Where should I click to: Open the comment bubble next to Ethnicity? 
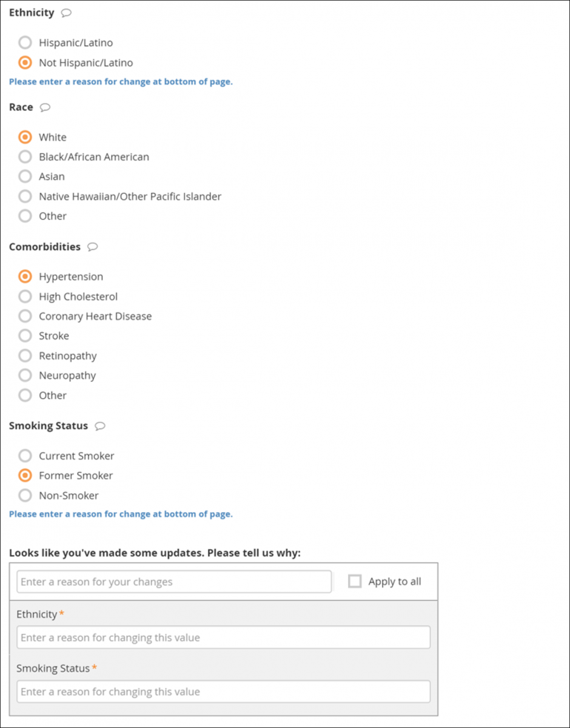(x=65, y=12)
